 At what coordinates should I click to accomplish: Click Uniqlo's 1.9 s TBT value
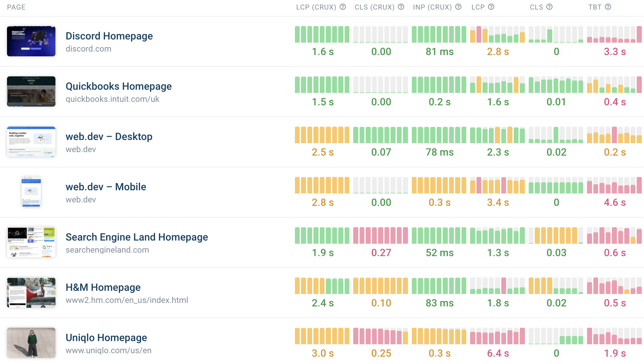pos(615,353)
